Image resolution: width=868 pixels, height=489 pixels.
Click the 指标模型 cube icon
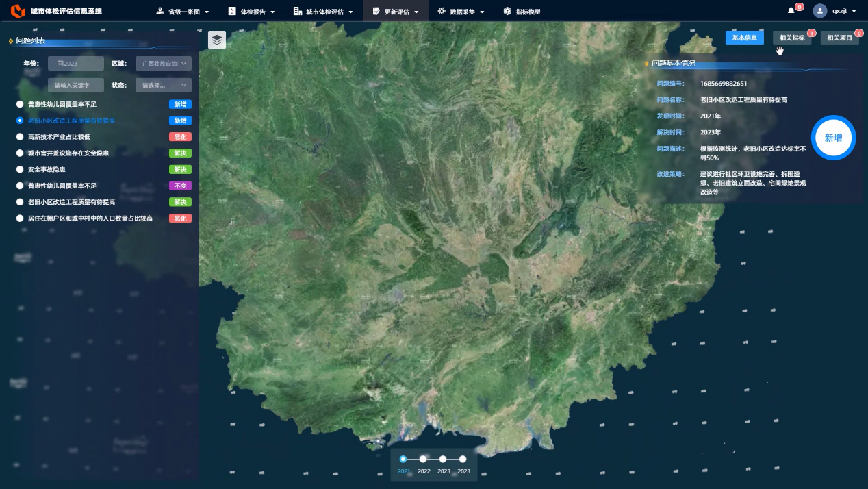click(x=507, y=11)
